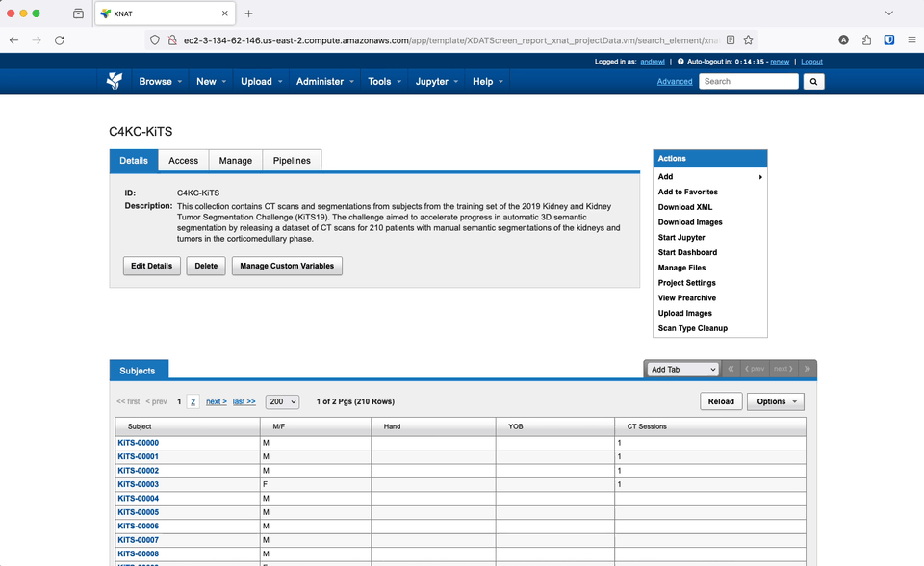Reload the page in browser toolbar
This screenshot has width=924, height=566.
point(60,40)
